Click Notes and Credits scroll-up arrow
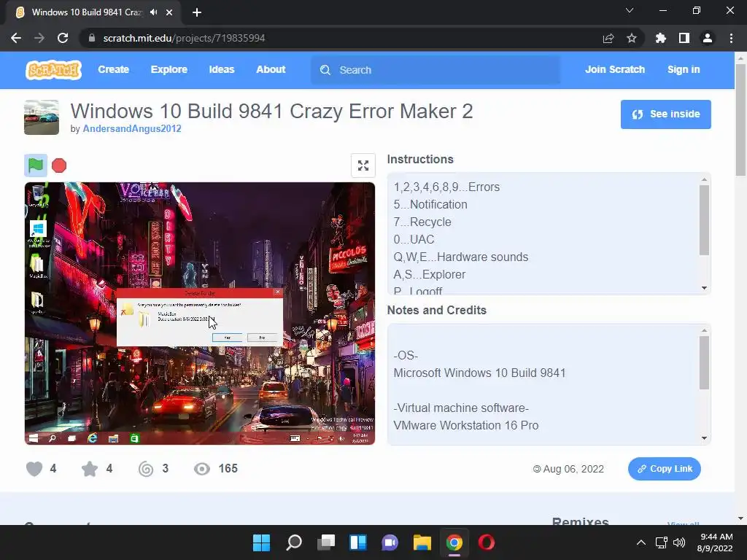The width and height of the screenshot is (747, 560). pyautogui.click(x=704, y=330)
